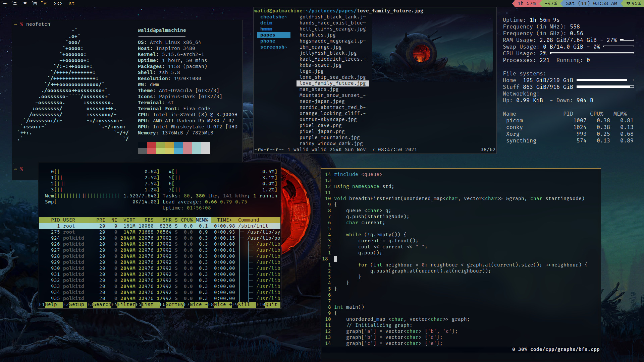This screenshot has height=362, width=644.
Task: Click F9 Kill in htop footer
Action: 241,304
